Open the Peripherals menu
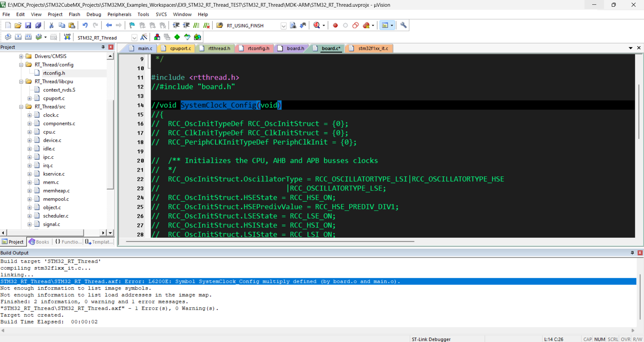Image resolution: width=644 pixels, height=342 pixels. (119, 14)
